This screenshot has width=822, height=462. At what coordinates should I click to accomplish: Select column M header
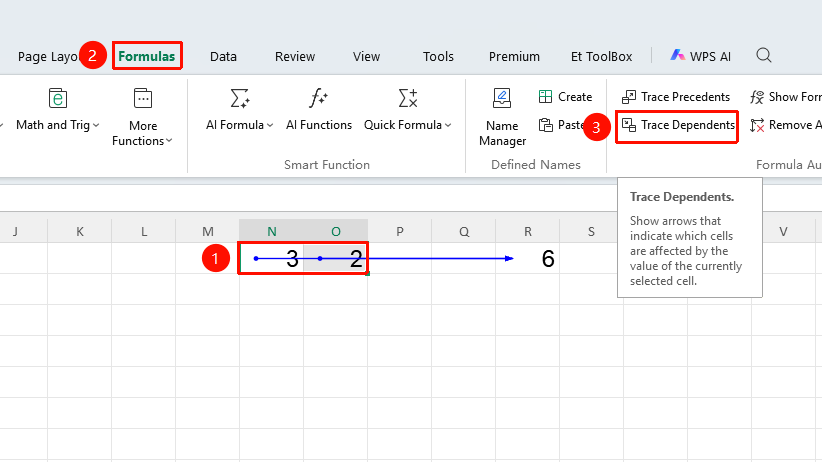pos(208,232)
